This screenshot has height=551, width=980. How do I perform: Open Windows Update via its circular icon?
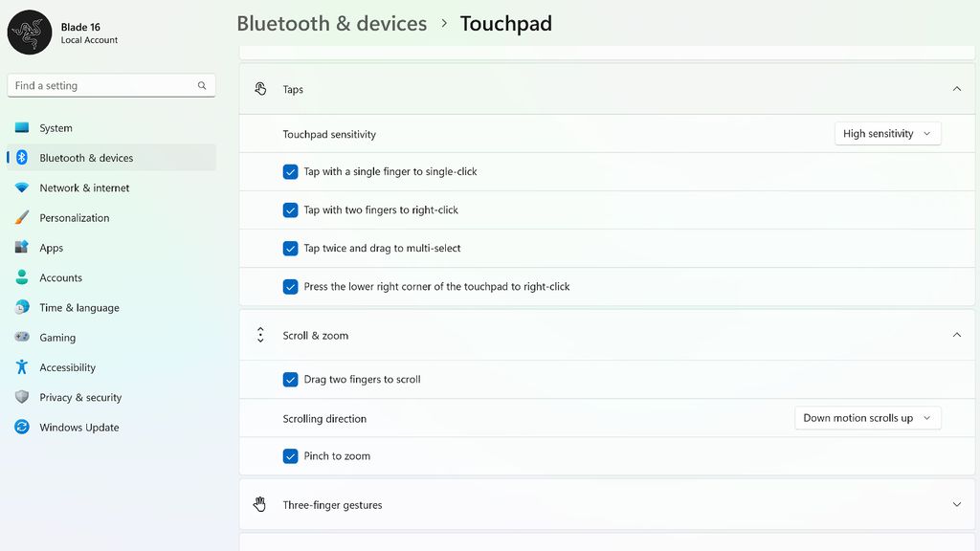tap(22, 427)
